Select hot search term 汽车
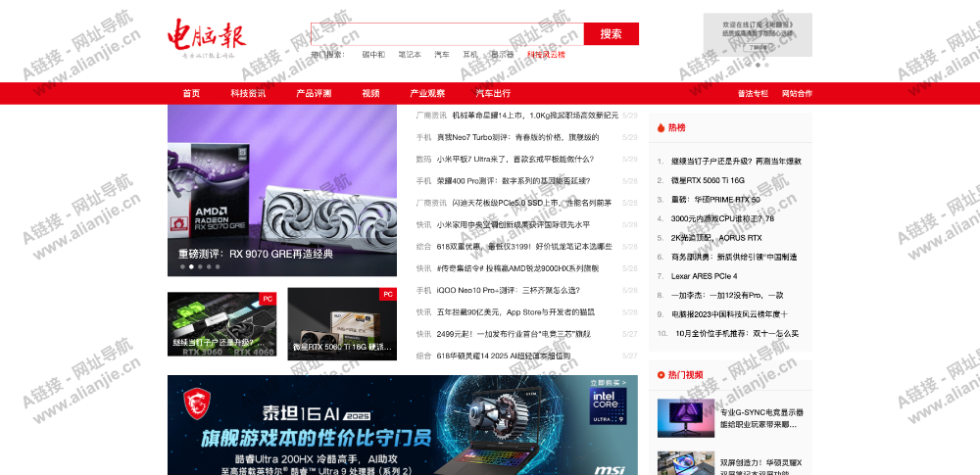 pos(442,55)
